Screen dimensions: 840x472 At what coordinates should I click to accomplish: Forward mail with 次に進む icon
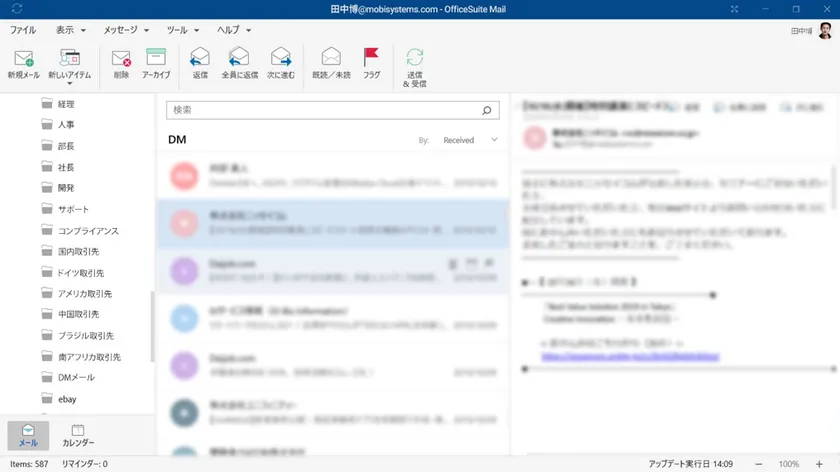281,58
